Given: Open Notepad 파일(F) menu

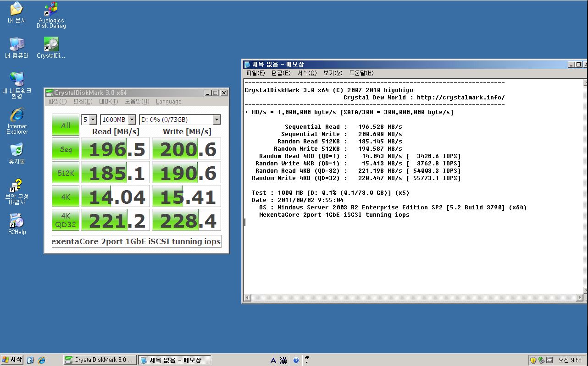Looking at the screenshot, I should click(255, 73).
